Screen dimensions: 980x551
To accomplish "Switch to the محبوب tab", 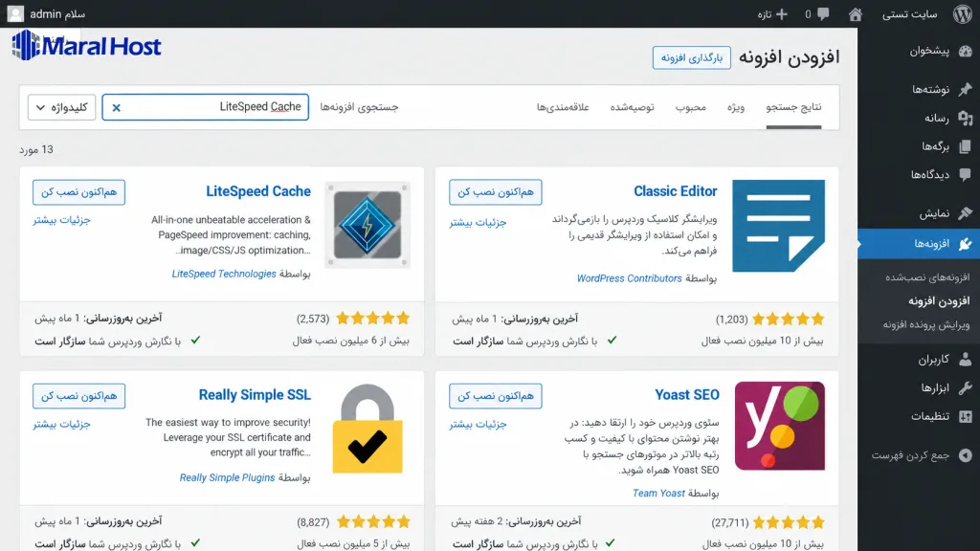I will pos(691,107).
